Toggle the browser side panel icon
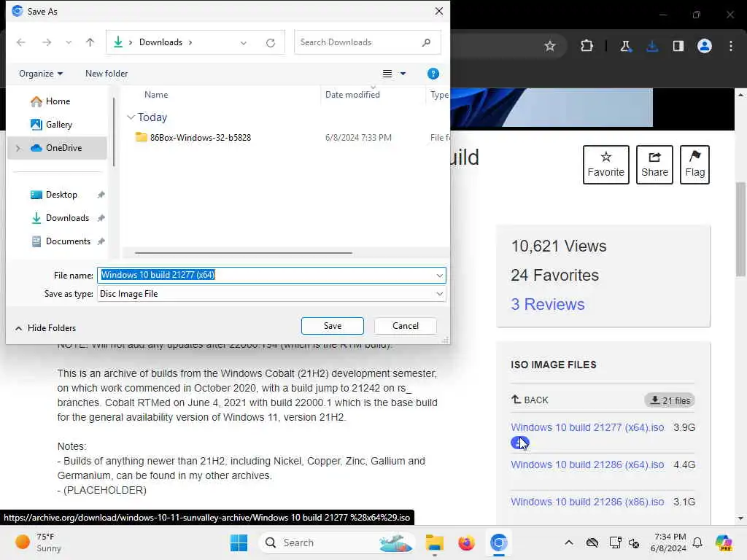The height and width of the screenshot is (560, 747). point(678,46)
